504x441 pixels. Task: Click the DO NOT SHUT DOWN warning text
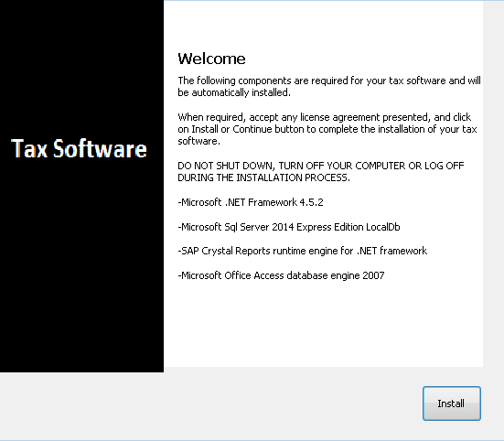(x=321, y=172)
